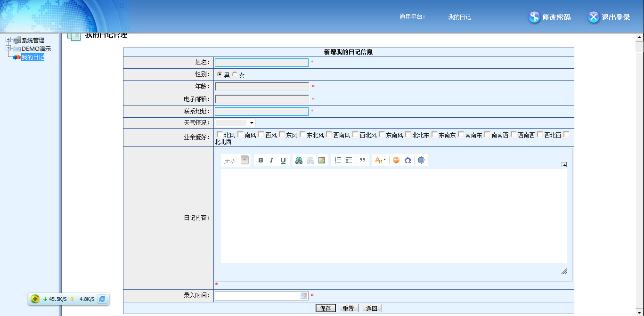Image resolution: width=644 pixels, height=316 pixels.
Task: Focus the 联系地址 input field
Action: tap(261, 112)
